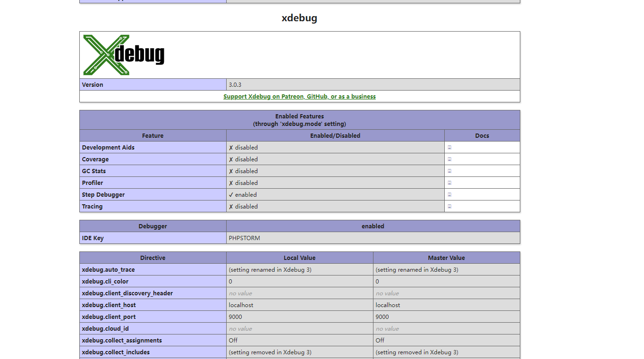
Task: Select xdebug.cloud_id directive name
Action: pyautogui.click(x=105, y=329)
